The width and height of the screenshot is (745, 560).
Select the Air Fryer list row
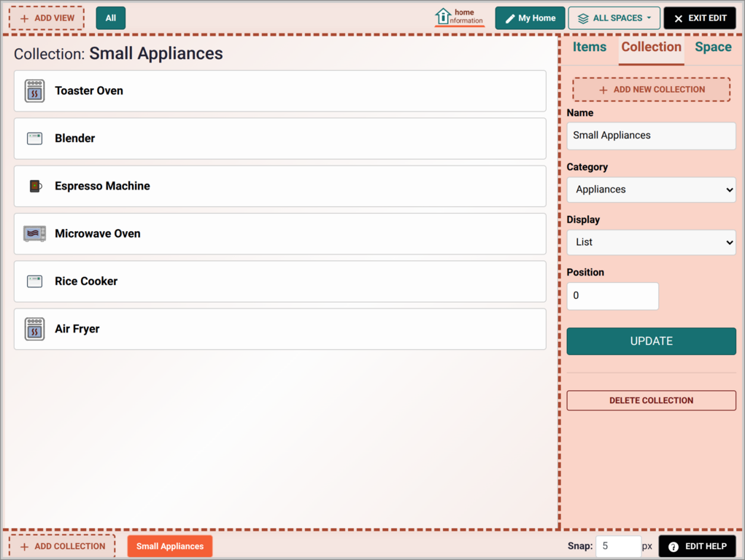coord(280,329)
